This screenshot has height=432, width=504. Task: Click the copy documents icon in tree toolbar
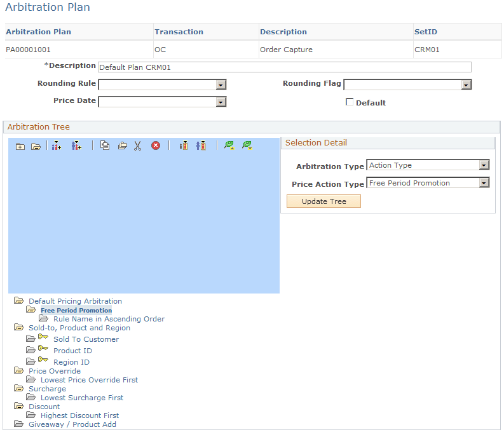pos(105,146)
